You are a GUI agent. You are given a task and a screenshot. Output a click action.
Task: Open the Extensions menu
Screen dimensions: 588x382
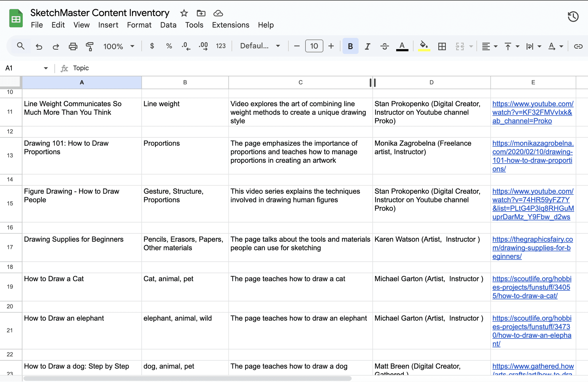pos(230,25)
